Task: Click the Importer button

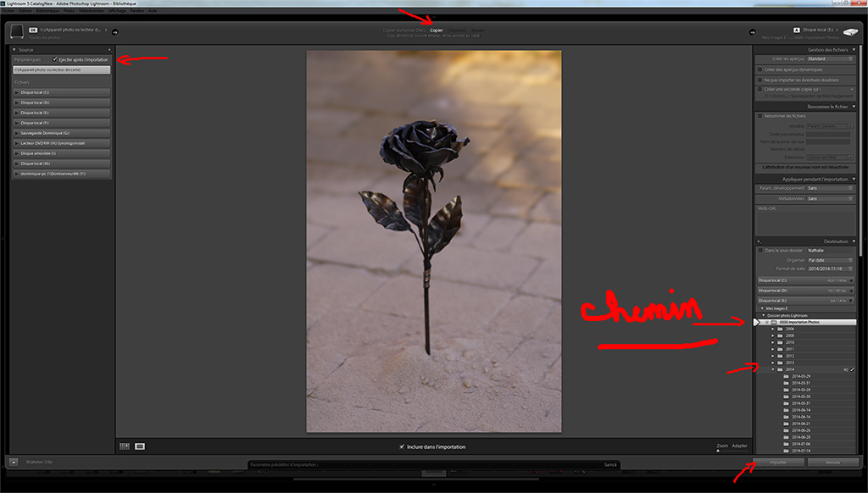Action: (777, 463)
